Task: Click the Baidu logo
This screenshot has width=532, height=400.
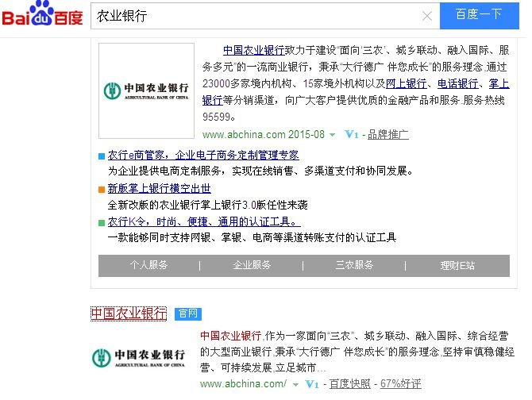Action: [42, 14]
